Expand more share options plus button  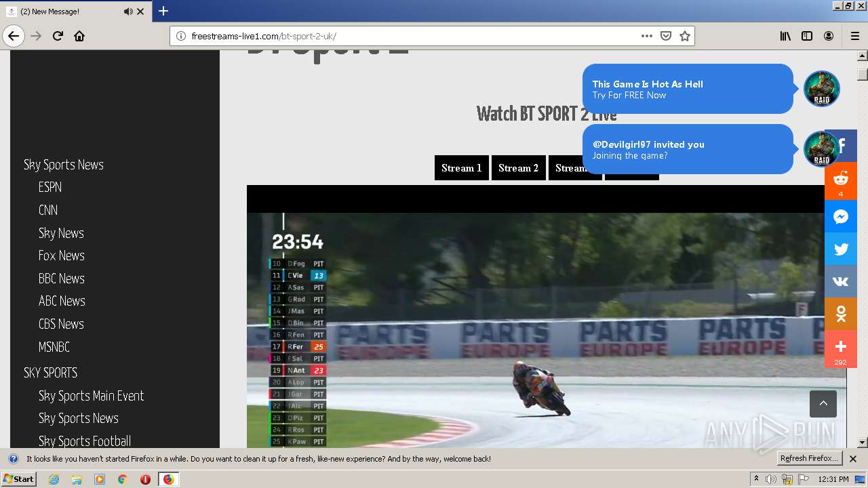(841, 349)
